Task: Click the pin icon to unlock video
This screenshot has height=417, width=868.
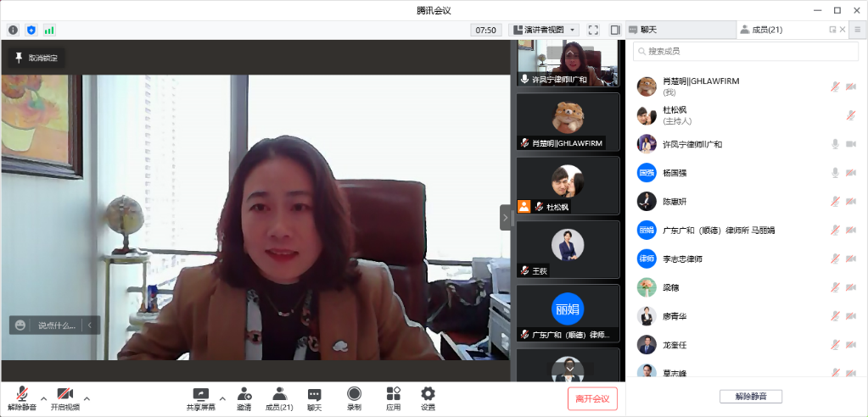Action: pyautogui.click(x=19, y=58)
